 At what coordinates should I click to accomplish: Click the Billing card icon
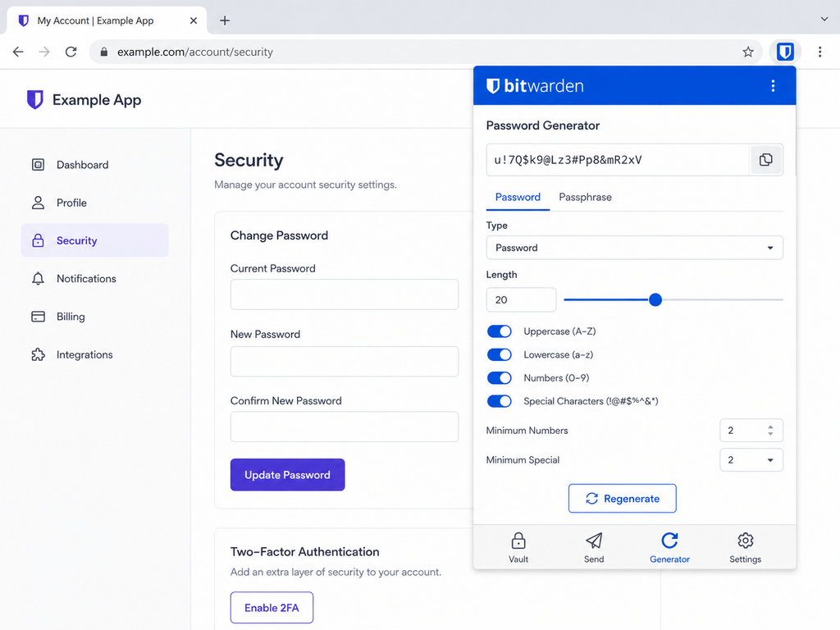(38, 317)
